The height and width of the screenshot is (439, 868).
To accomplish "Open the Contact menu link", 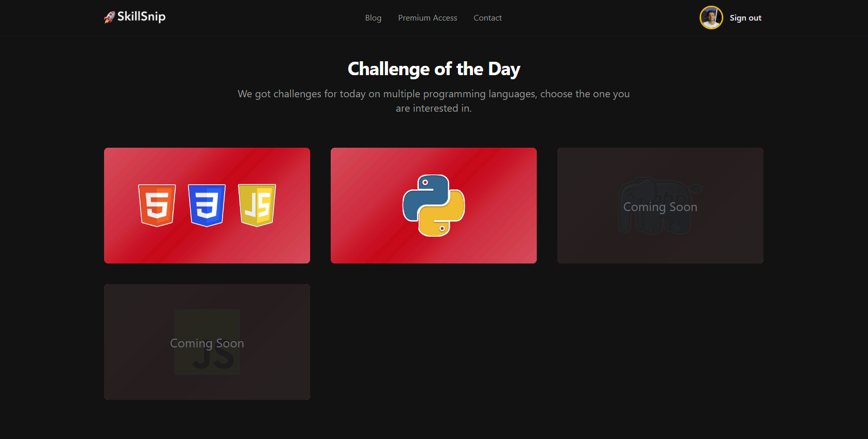I will click(487, 18).
